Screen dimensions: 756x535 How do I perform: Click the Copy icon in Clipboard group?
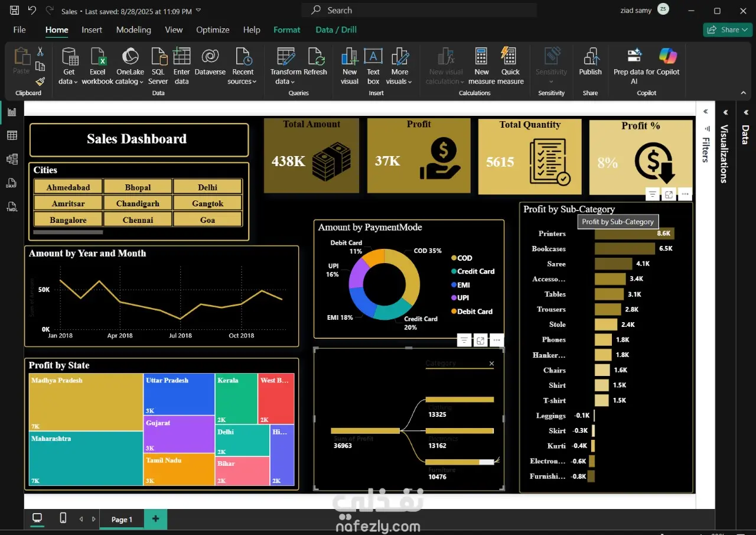pos(40,66)
